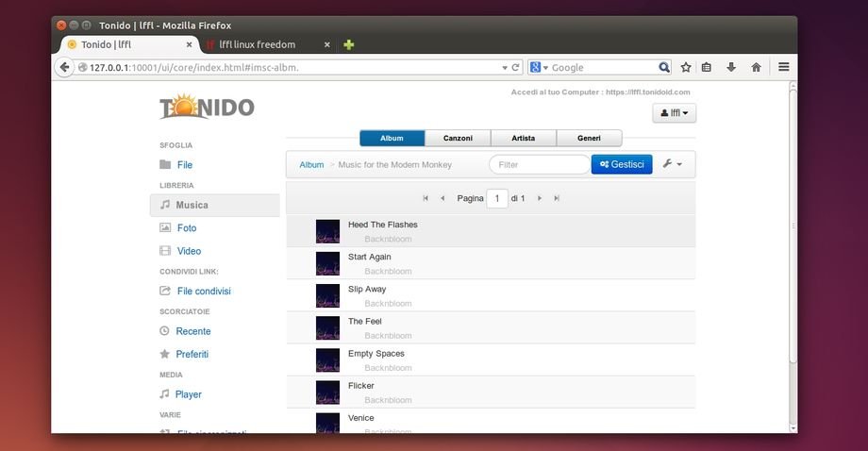868x451 pixels.
Task: Click album thumbnail for Heed The Flashes
Action: point(327,231)
